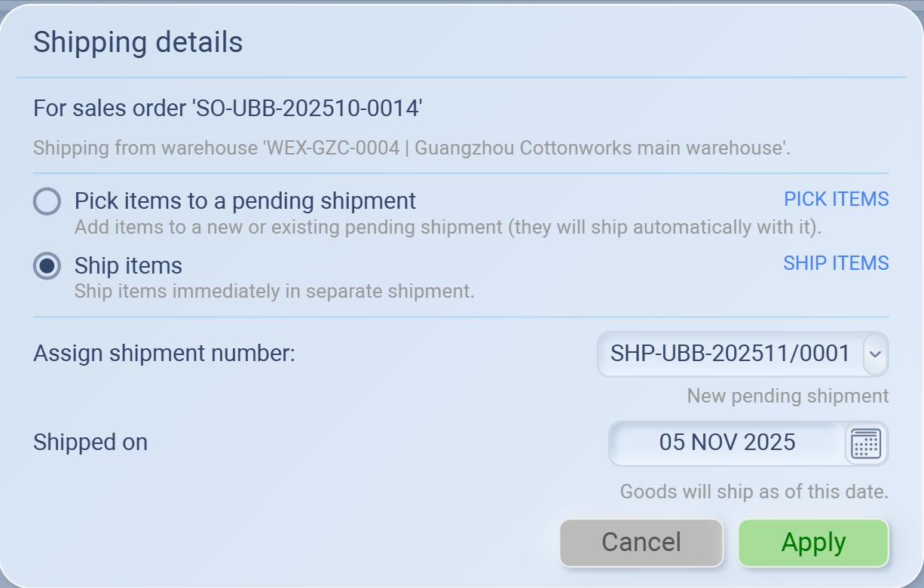Click the '05 NOV 2025' shipped date field

[727, 443]
